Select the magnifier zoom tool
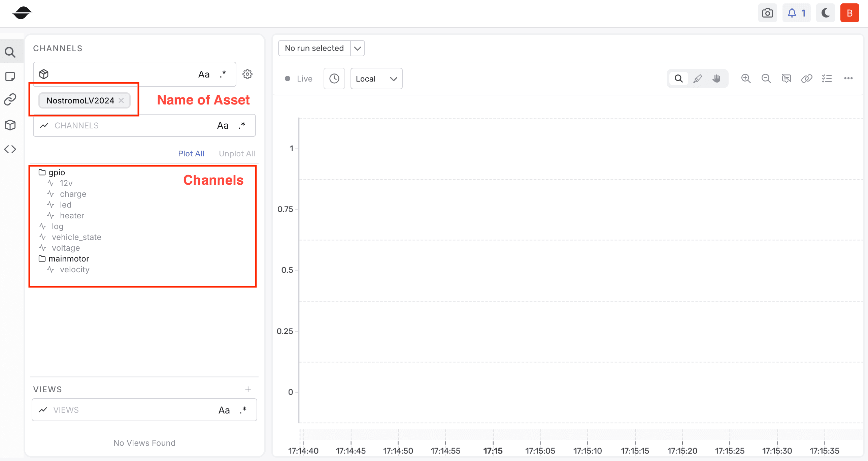868x461 pixels. 679,79
